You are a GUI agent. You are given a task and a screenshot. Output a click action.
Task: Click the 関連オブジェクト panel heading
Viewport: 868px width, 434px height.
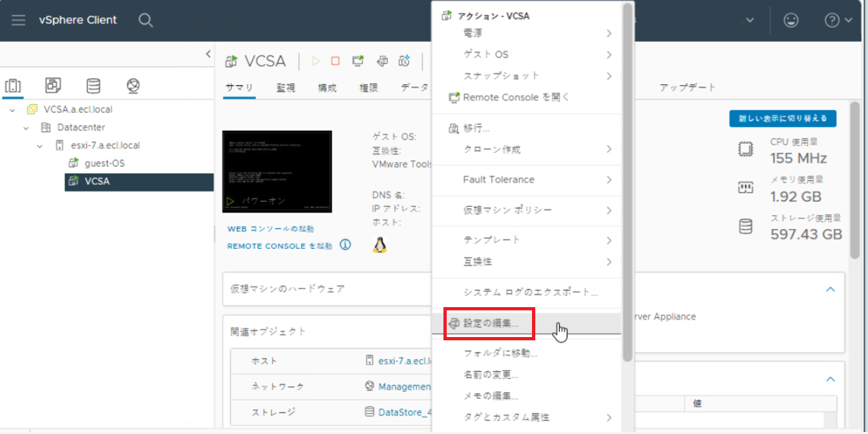pos(268,331)
